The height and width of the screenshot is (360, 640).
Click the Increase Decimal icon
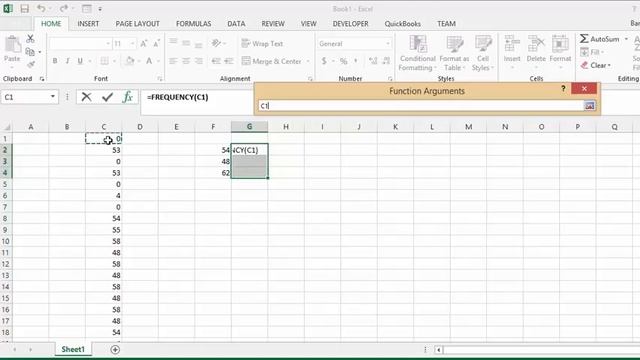tap(373, 61)
